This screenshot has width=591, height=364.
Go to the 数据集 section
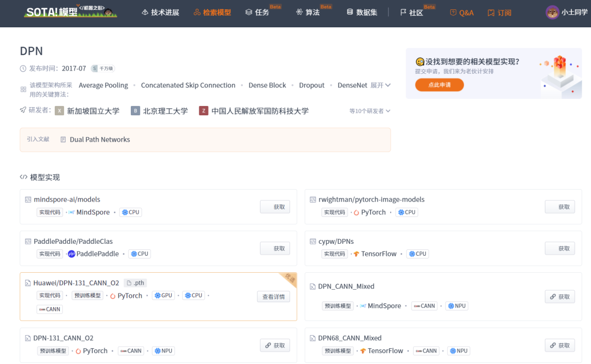pos(362,13)
